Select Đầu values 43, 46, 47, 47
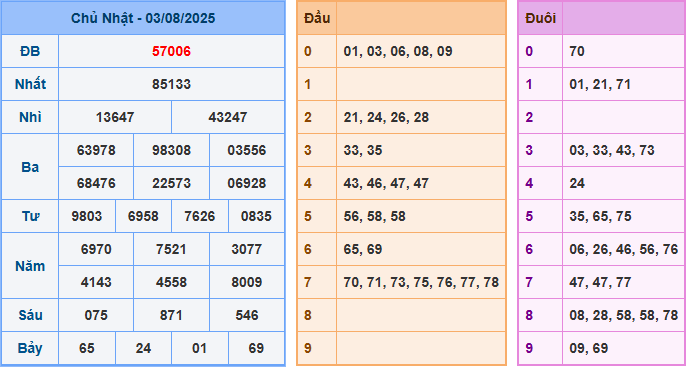Screen dimensions: 687x367 point(386,183)
